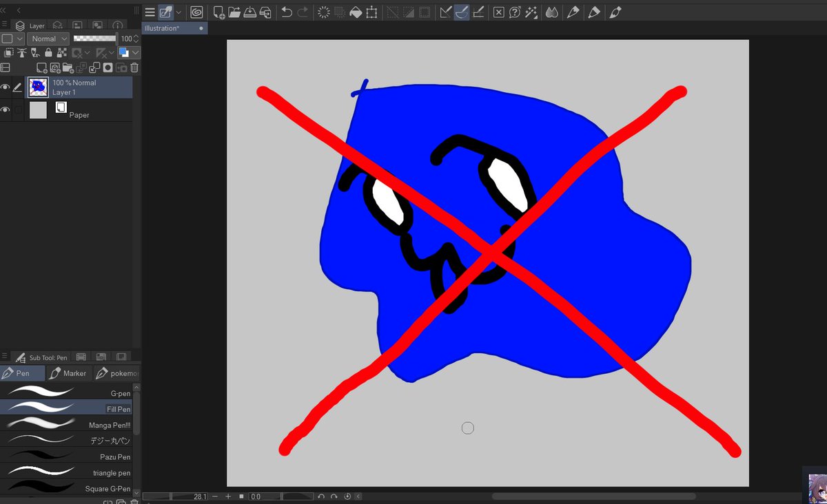Toggle Set as Reference Layer lighthouse icon
The width and height of the screenshot is (827, 504).
click(x=21, y=53)
